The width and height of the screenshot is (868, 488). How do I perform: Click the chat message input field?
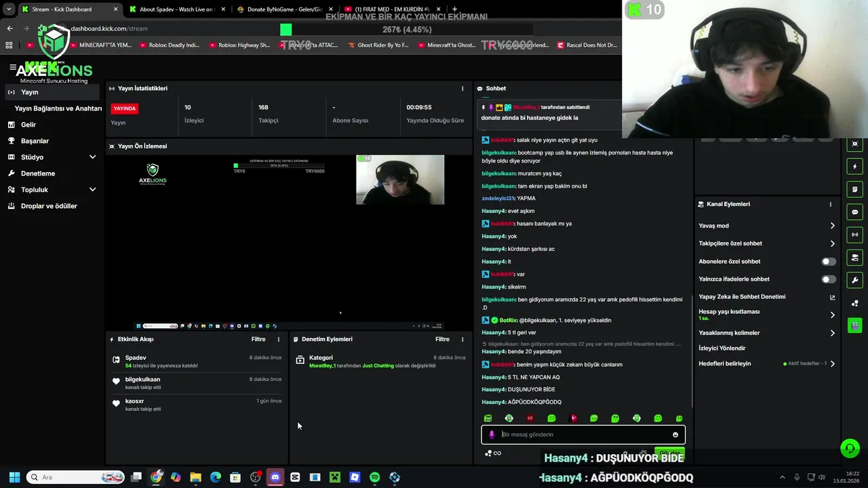583,434
